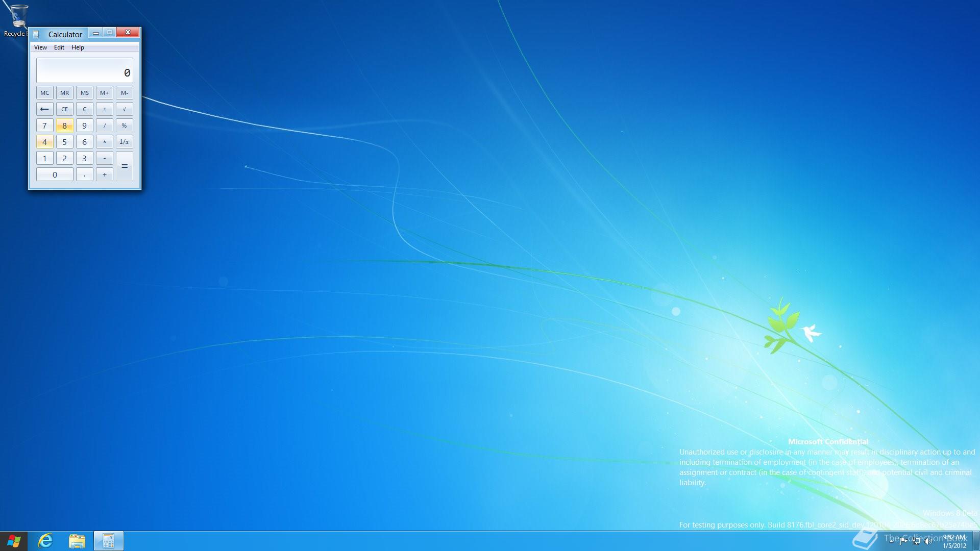Click the decimal point button

pos(84,174)
